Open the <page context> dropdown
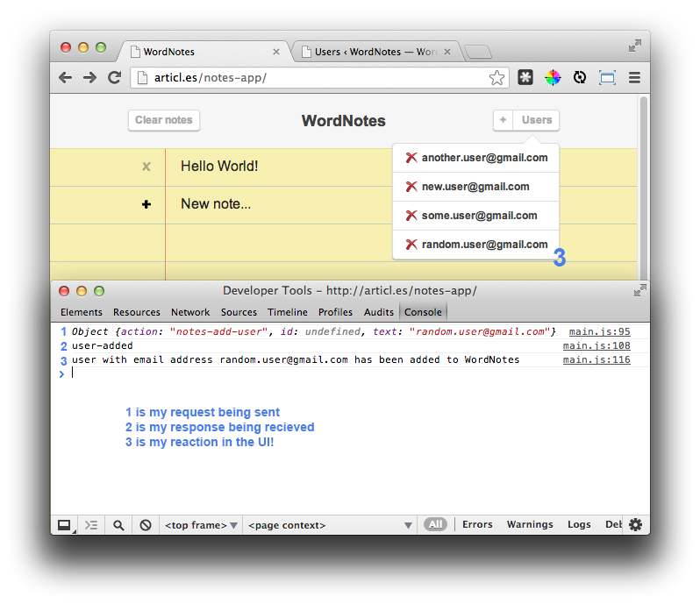Viewport: 700px width, 604px height. [x=330, y=525]
